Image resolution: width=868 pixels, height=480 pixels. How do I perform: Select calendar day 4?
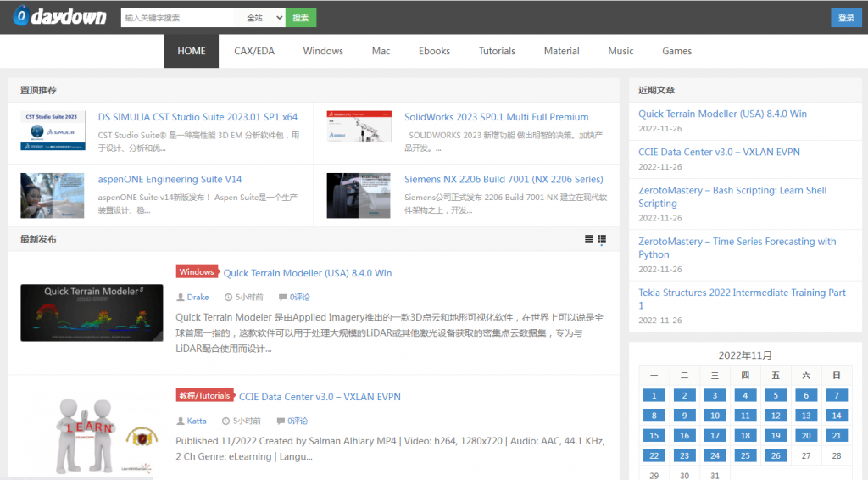(745, 395)
